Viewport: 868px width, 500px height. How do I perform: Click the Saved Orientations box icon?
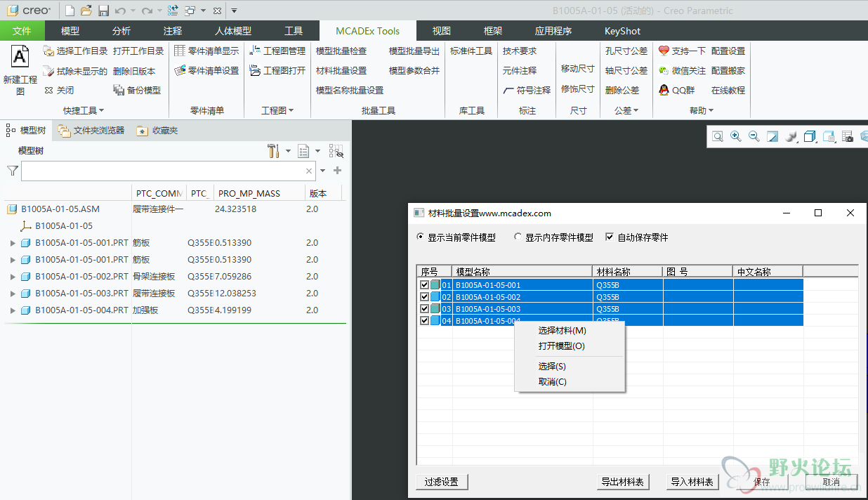[828, 137]
